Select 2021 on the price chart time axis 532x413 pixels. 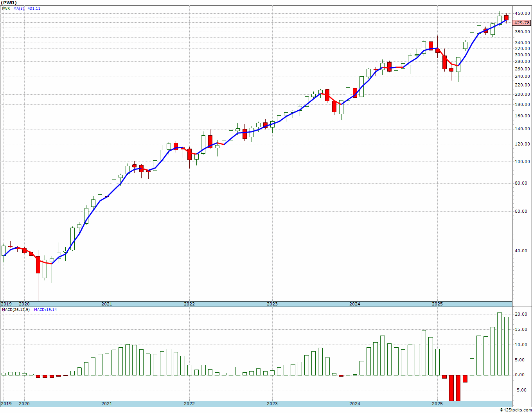[x=107, y=304]
